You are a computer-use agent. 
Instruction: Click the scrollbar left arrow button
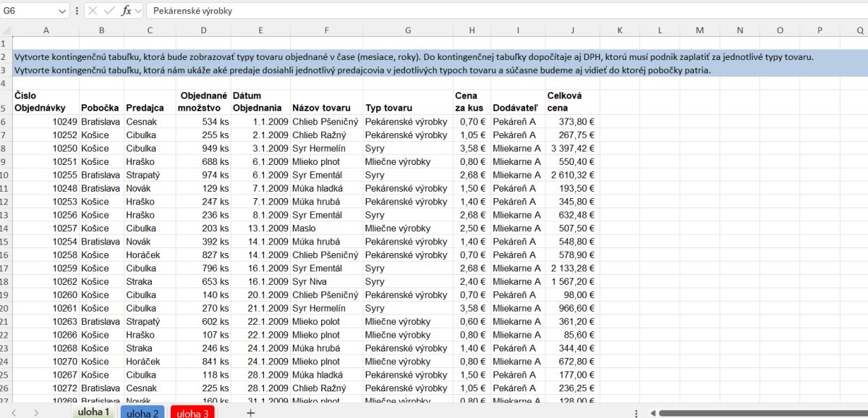[x=652, y=413]
